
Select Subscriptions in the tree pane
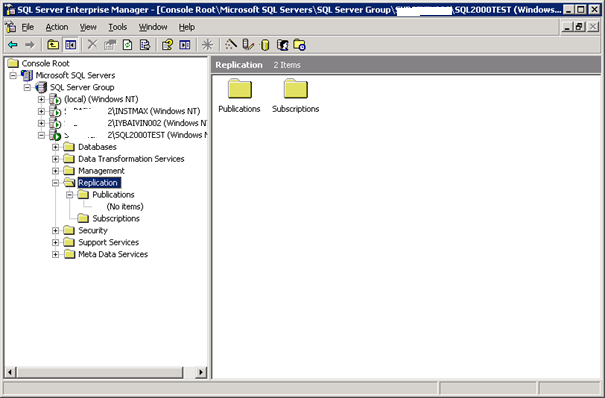(116, 219)
